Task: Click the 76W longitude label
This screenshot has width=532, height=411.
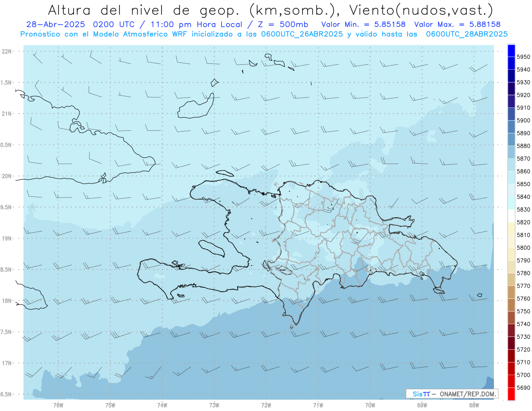Action: pos(58,405)
